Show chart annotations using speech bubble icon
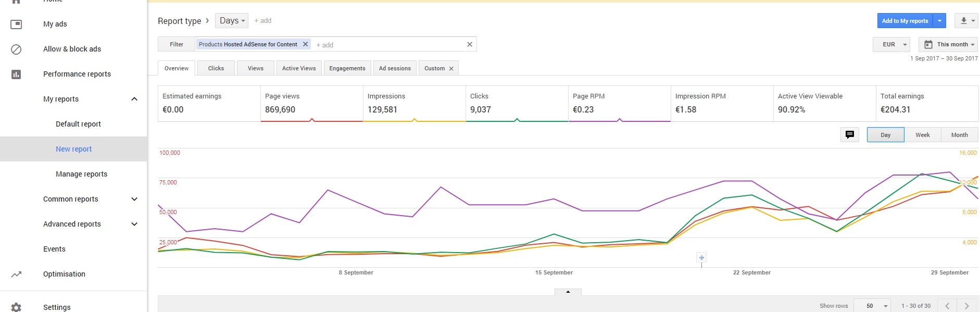 (850, 135)
